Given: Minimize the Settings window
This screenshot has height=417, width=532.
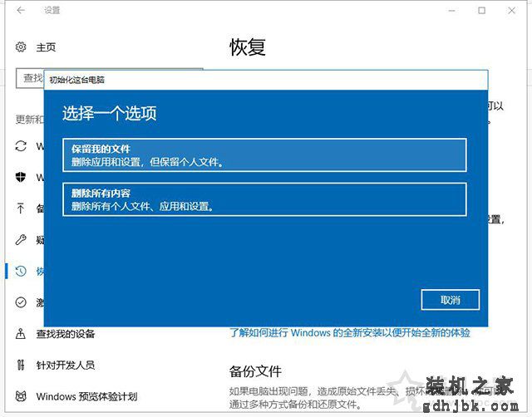Looking at the screenshot, I should coord(451,11).
